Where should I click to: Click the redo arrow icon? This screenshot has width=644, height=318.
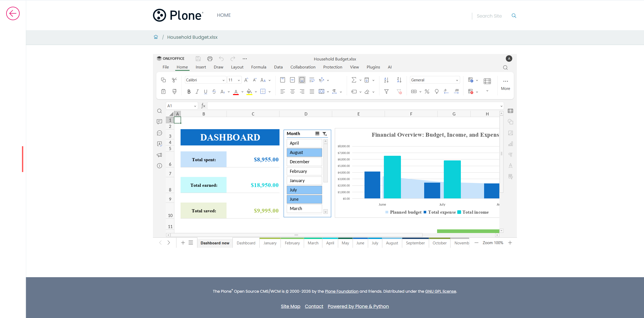233,59
